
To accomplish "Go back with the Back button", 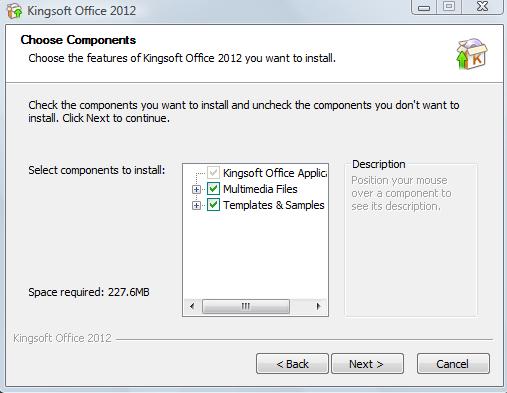I will (x=292, y=364).
